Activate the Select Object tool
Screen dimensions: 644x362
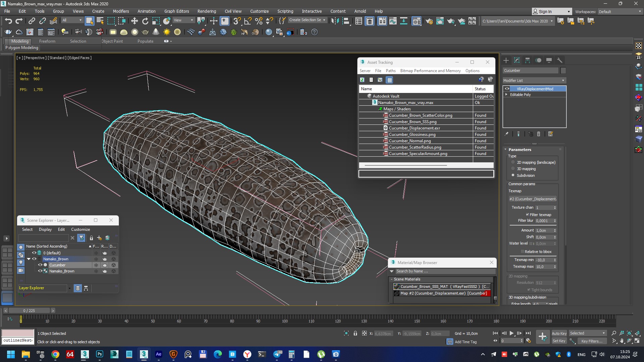[89, 21]
